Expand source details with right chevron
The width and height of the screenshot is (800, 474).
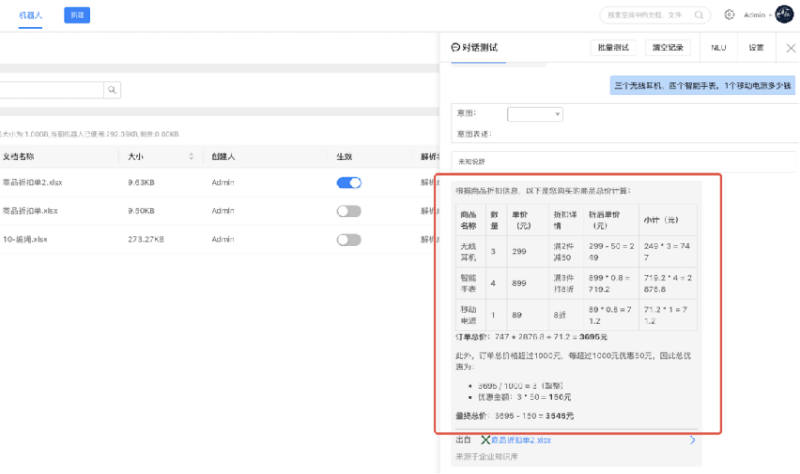click(x=692, y=440)
